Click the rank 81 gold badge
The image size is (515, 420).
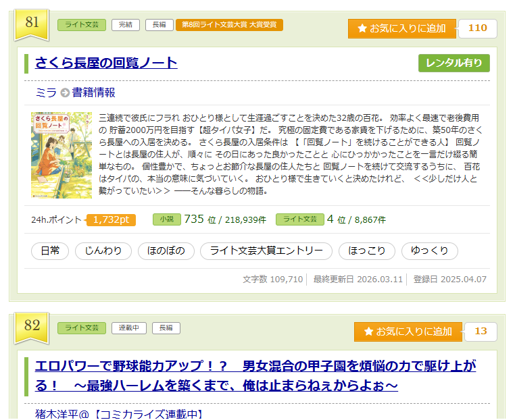pyautogui.click(x=32, y=23)
